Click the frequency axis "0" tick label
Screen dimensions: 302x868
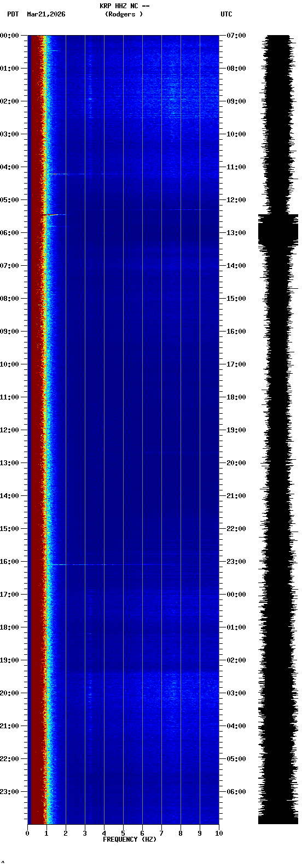[x=27, y=833]
